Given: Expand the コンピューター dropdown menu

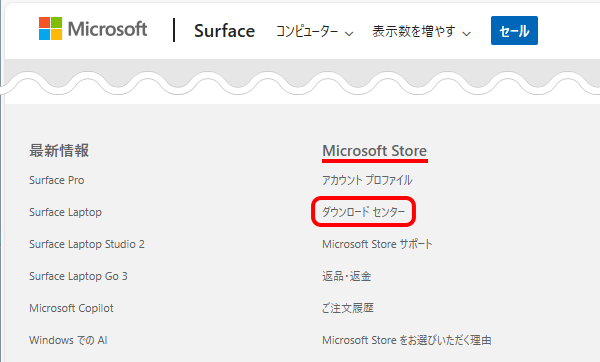Looking at the screenshot, I should point(315,31).
